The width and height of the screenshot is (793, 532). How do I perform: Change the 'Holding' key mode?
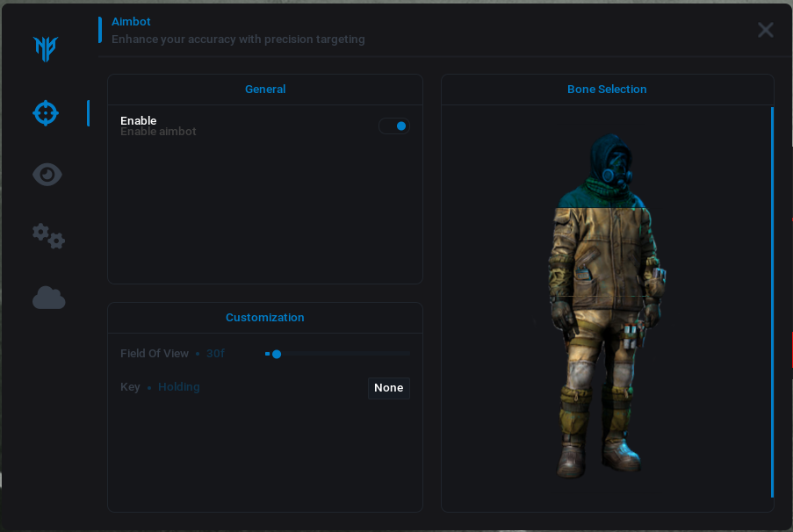(179, 387)
